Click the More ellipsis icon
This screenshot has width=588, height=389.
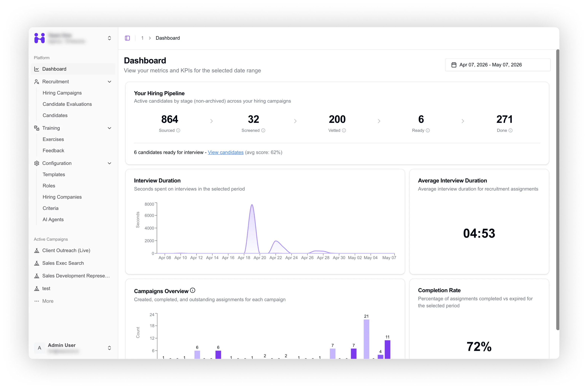(37, 301)
